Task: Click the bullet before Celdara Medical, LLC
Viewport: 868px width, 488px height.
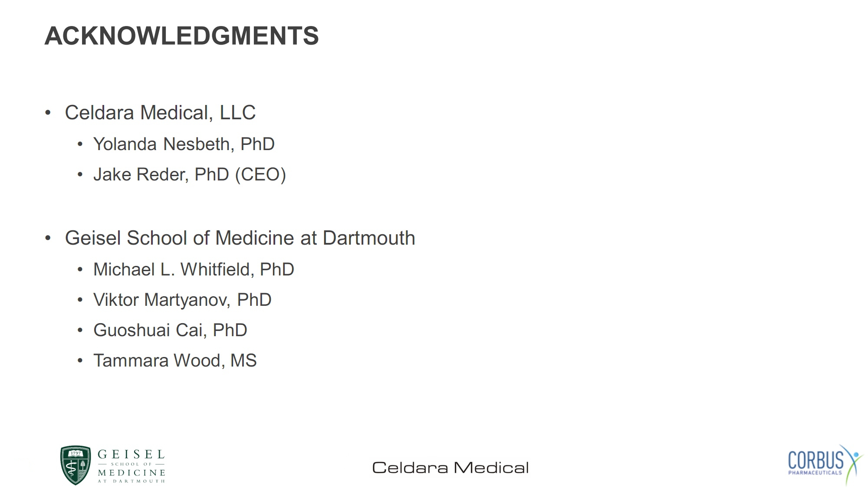Action: pos(48,113)
